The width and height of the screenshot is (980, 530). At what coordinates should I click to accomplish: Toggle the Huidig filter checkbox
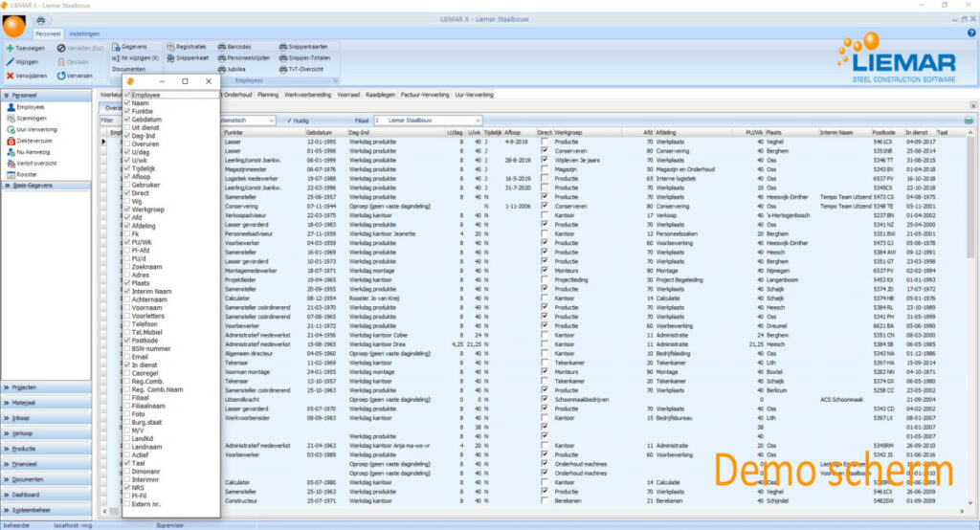click(x=289, y=121)
